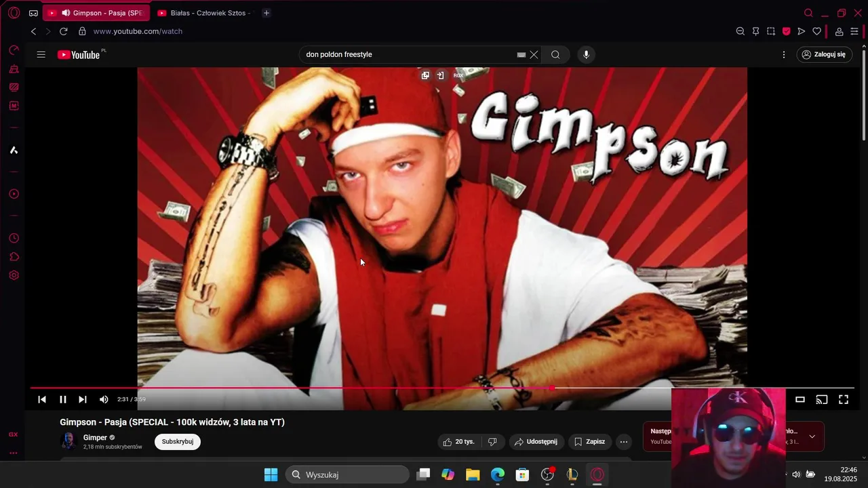Expand the next-up panel chevron
Screen dimensions: 868x488
coord(812,436)
